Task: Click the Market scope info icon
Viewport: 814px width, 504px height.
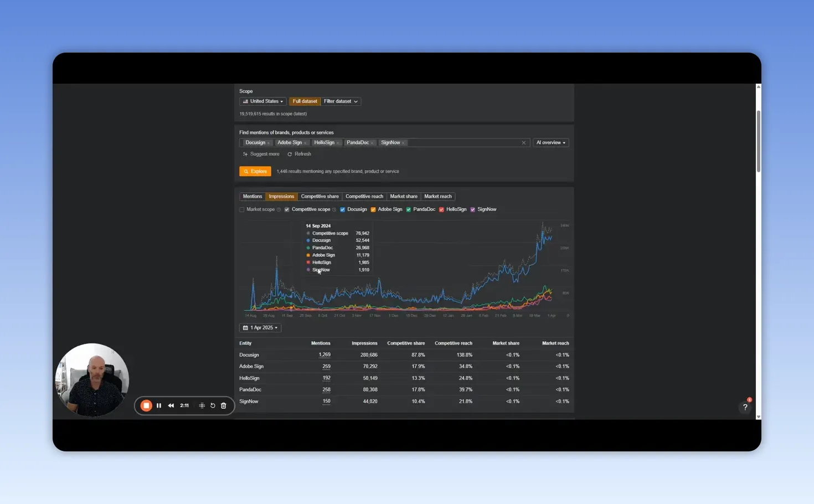Action: click(279, 209)
